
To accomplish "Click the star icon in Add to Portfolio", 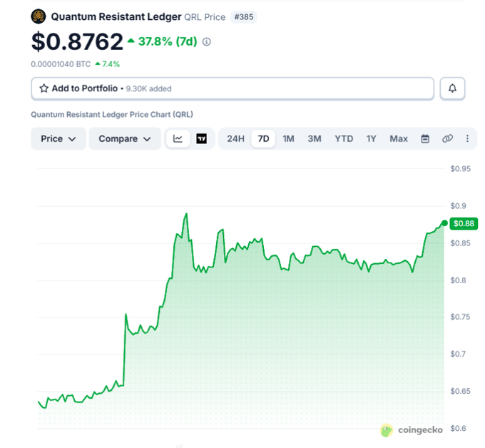I will coord(44,88).
